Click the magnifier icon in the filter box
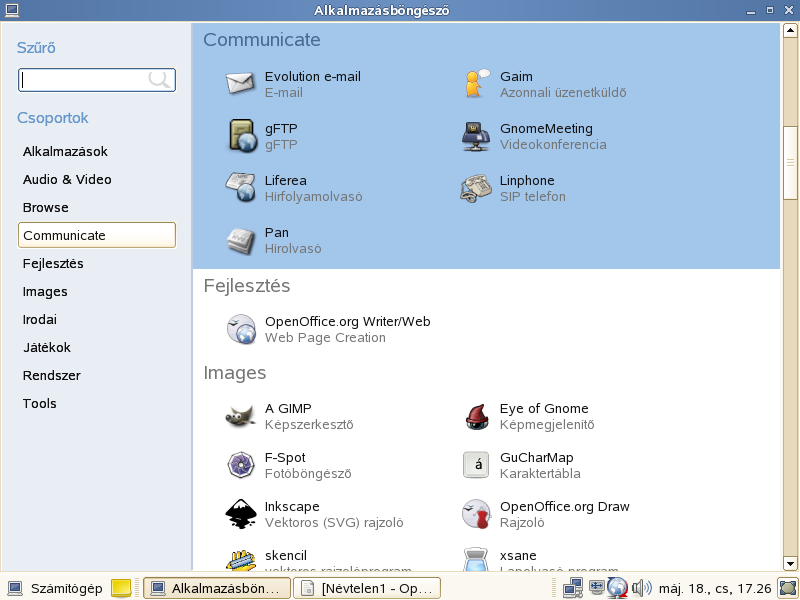The width and height of the screenshot is (800, 600). coord(159,80)
